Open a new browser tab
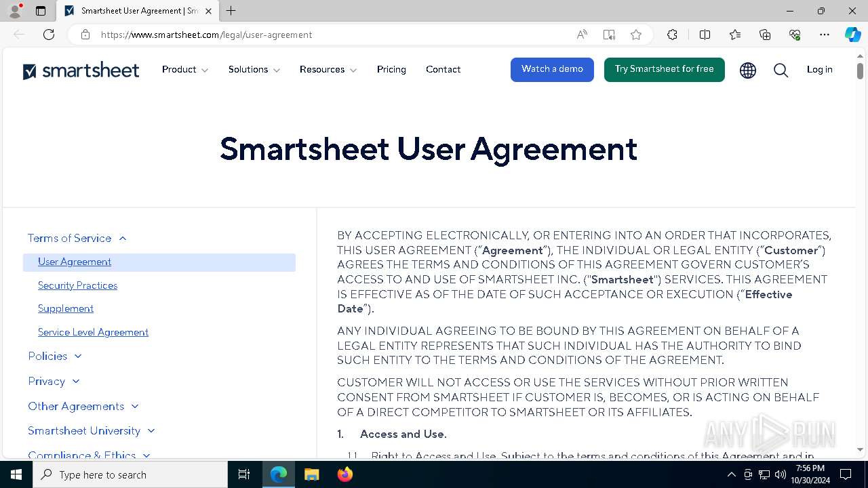The width and height of the screenshot is (868, 488). pos(231,11)
